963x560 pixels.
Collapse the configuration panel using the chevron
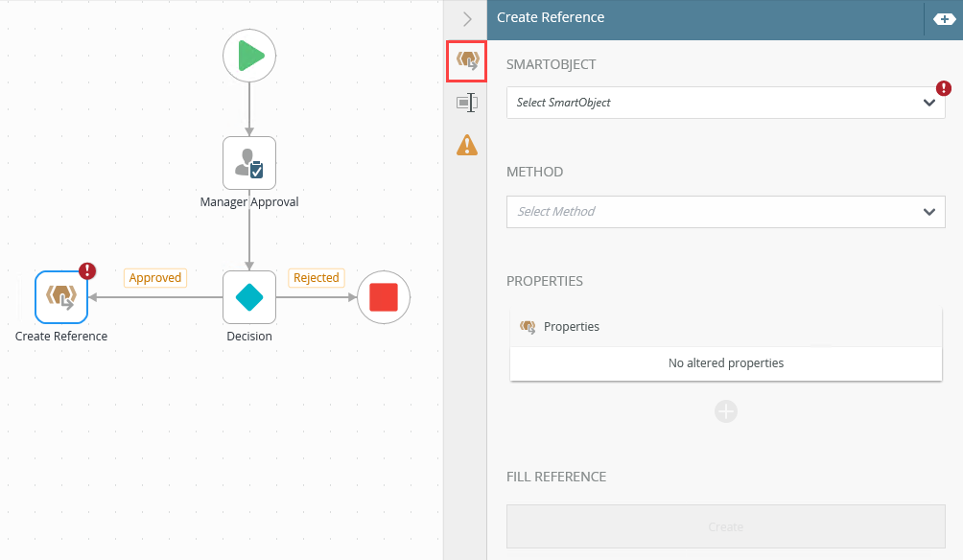pyautogui.click(x=467, y=19)
